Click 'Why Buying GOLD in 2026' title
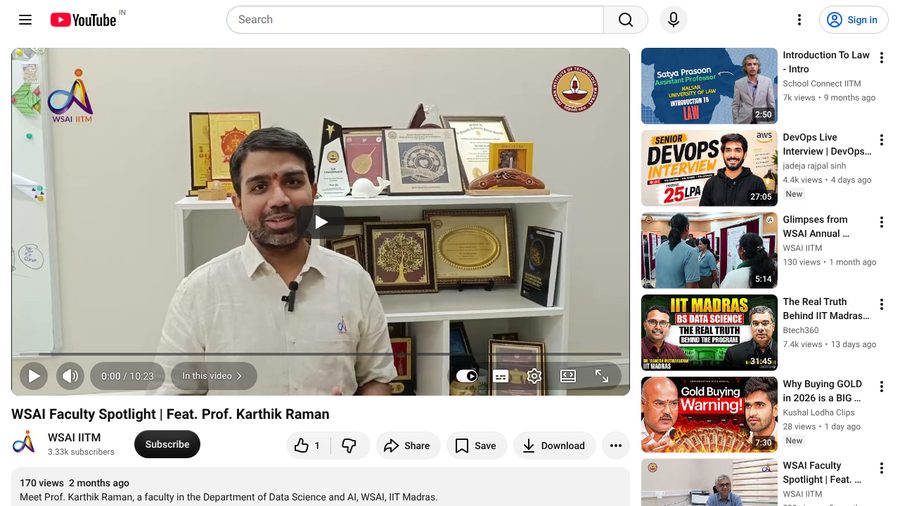Screen dimensions: 900x506 point(823,391)
